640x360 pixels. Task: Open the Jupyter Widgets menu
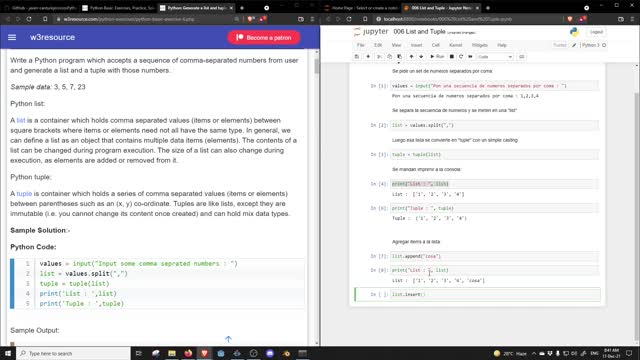pyautogui.click(x=480, y=45)
